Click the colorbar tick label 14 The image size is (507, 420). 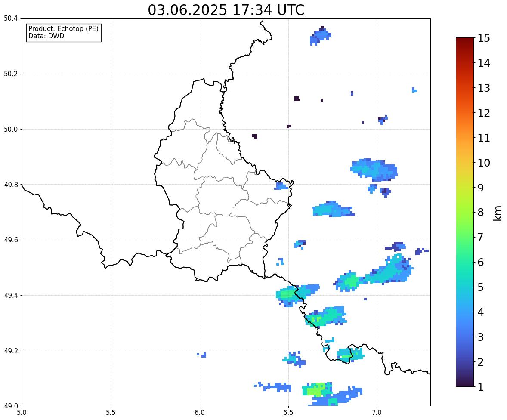tap(484, 63)
